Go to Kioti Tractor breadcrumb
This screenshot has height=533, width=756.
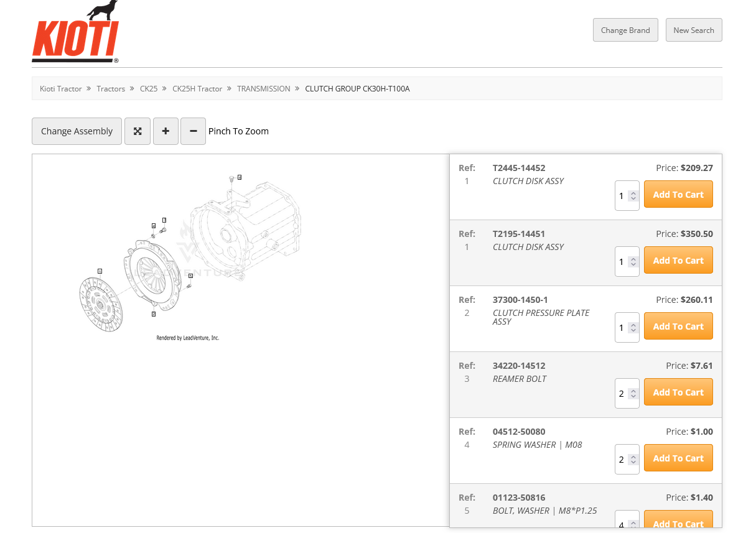(x=61, y=89)
